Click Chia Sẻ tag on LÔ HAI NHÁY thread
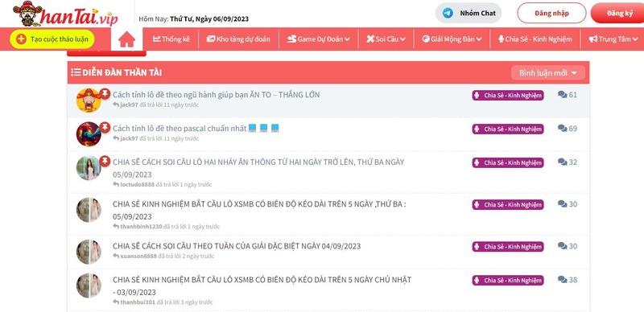The width and height of the screenshot is (644, 312). (508, 162)
